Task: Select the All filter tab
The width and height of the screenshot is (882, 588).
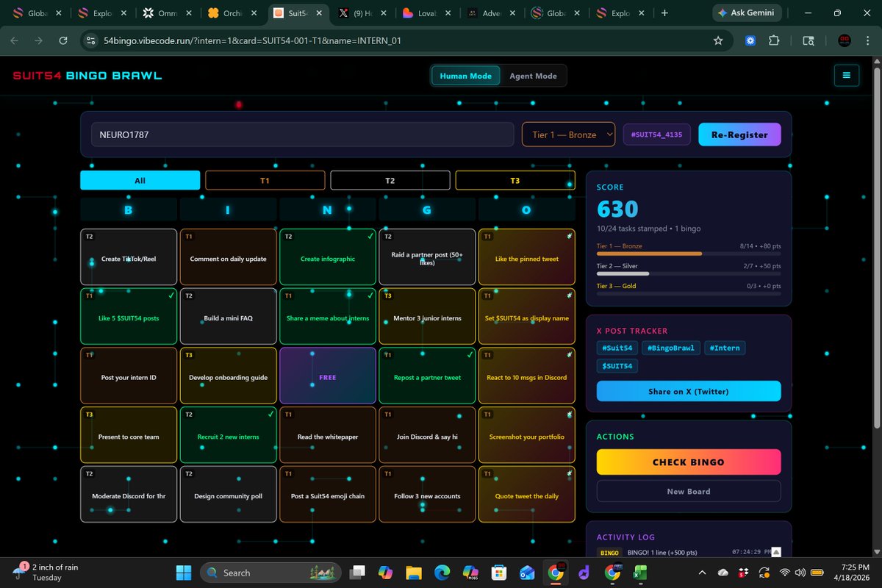Action: click(x=140, y=180)
